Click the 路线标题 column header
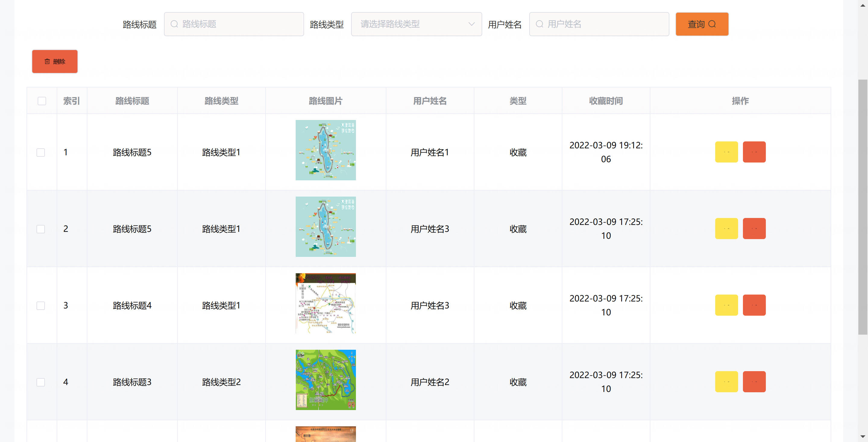This screenshot has height=442, width=868. click(x=132, y=101)
